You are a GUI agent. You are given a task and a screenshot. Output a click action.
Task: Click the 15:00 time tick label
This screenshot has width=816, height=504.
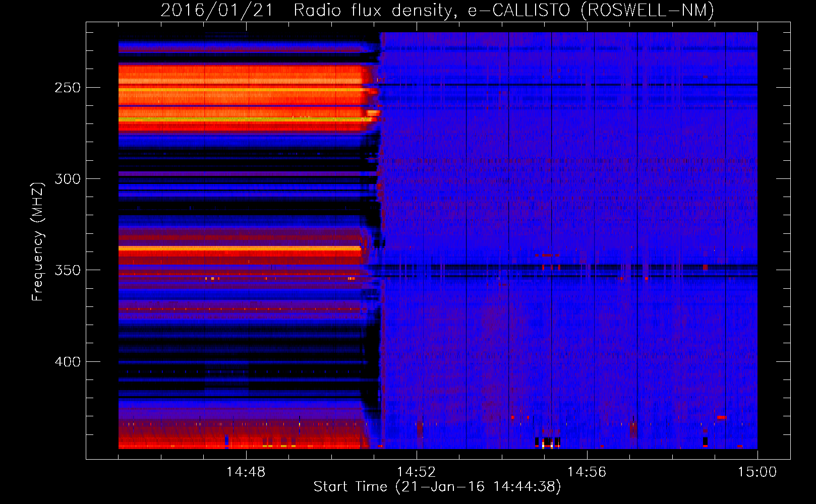tap(757, 472)
